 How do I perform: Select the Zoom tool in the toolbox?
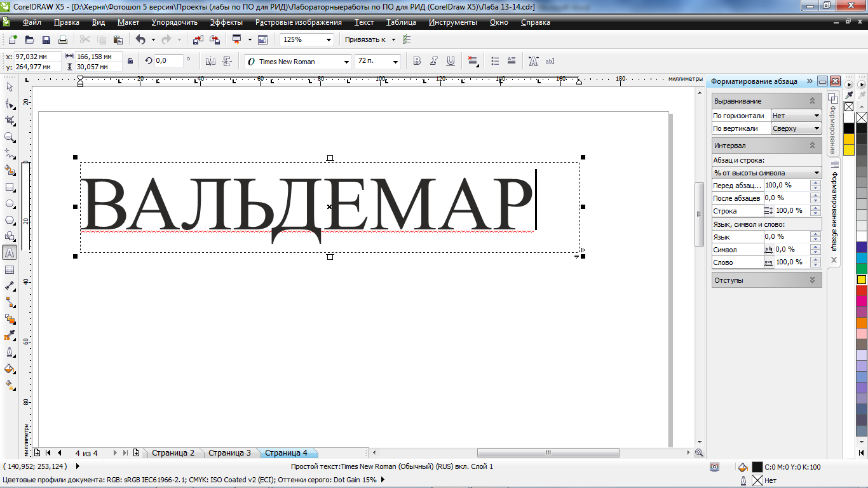pos(10,137)
